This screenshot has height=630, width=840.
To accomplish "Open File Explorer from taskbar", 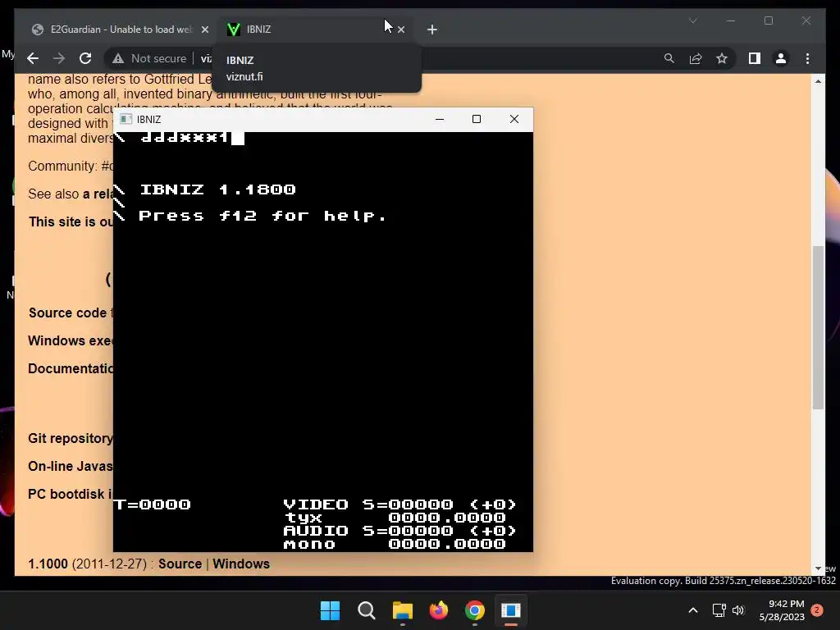I will pos(402,610).
